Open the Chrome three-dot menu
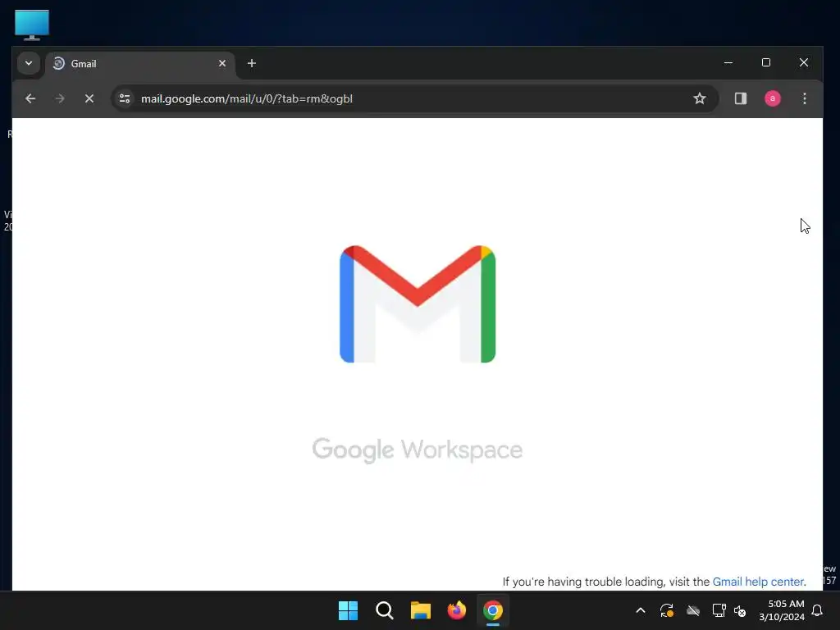 coord(804,98)
